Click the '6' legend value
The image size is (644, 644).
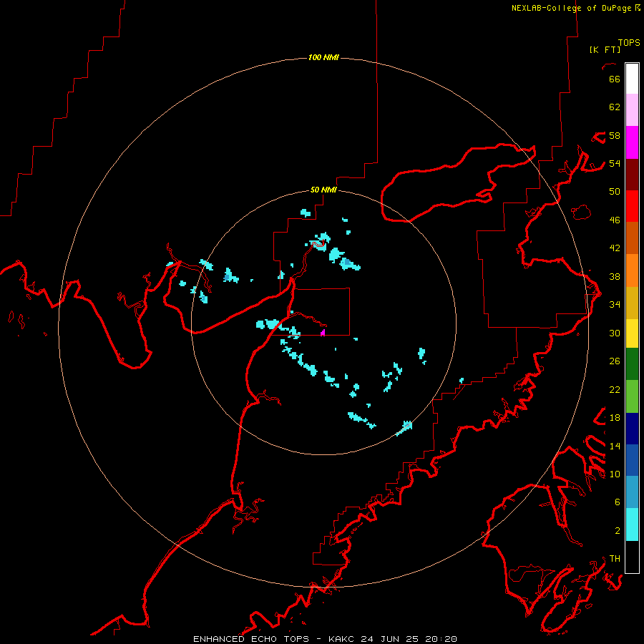[617, 502]
